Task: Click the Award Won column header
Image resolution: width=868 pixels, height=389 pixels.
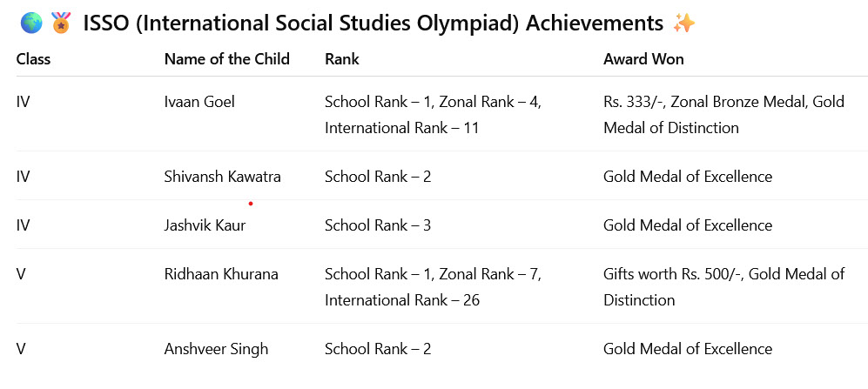Action: coord(643,59)
